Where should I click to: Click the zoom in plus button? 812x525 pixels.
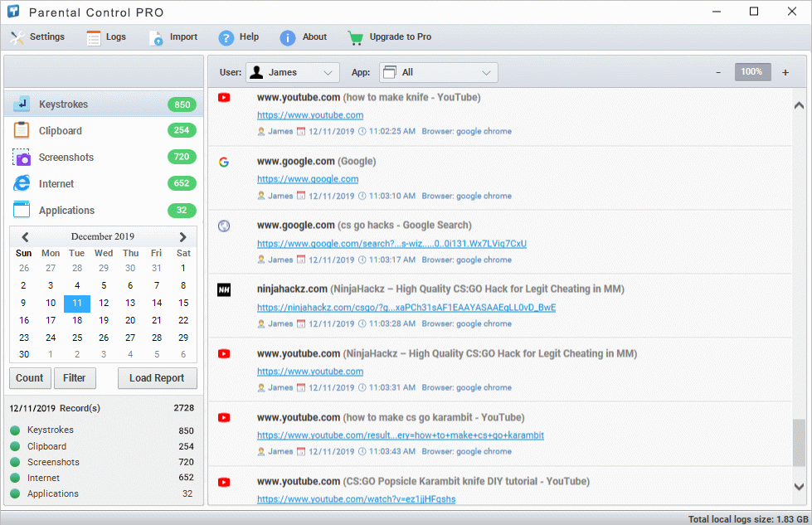[785, 72]
